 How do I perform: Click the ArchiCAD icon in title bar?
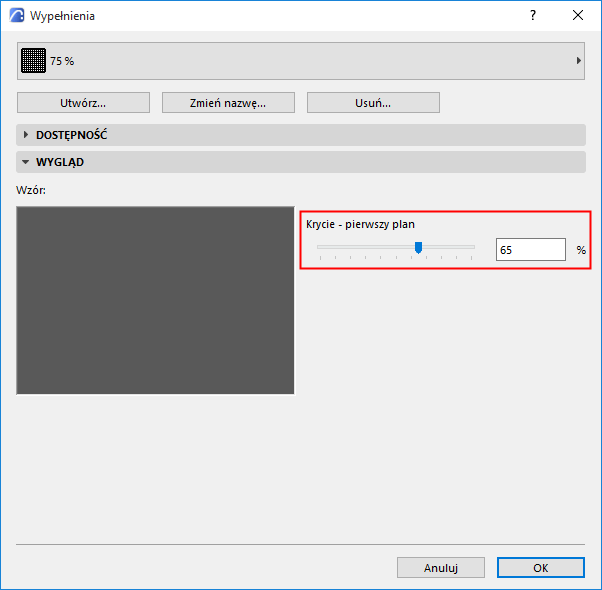[17, 15]
